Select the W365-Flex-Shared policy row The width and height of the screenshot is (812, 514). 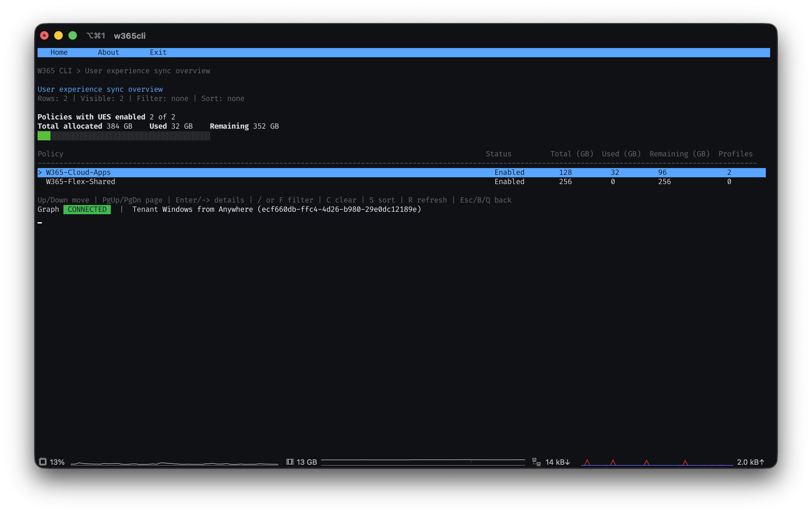[401, 182]
